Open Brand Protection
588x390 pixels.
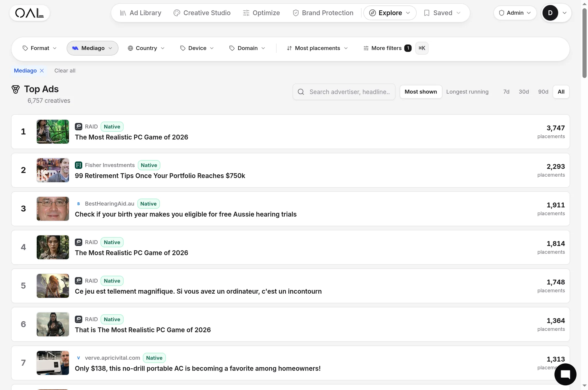coord(323,13)
